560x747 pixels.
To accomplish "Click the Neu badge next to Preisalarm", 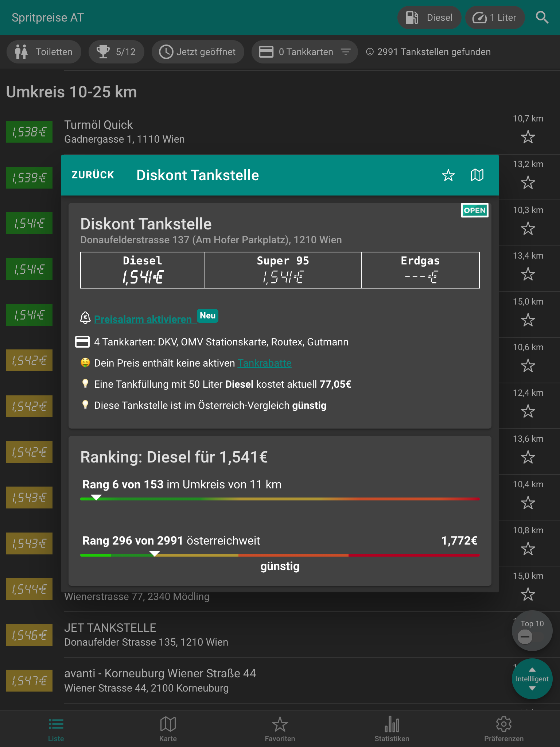I will point(207,316).
